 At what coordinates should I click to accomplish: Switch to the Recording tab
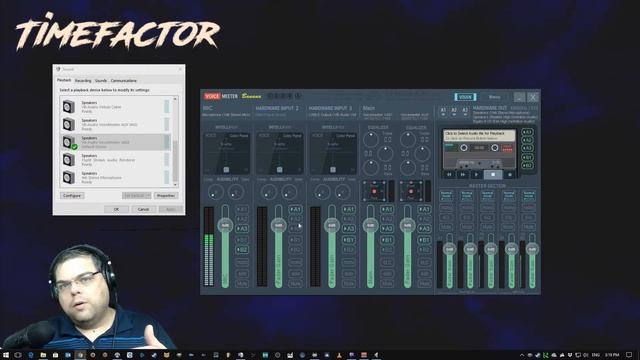click(x=83, y=81)
